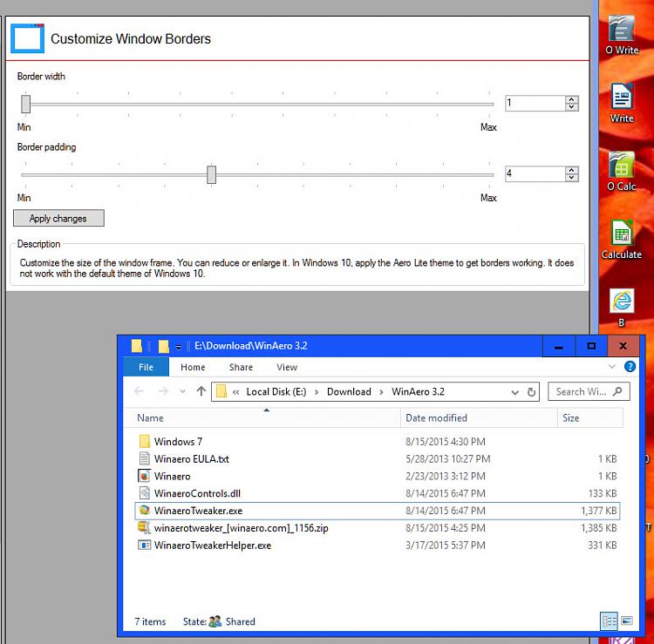Open the address bar history dropdown
The width and height of the screenshot is (654, 644).
tap(514, 392)
